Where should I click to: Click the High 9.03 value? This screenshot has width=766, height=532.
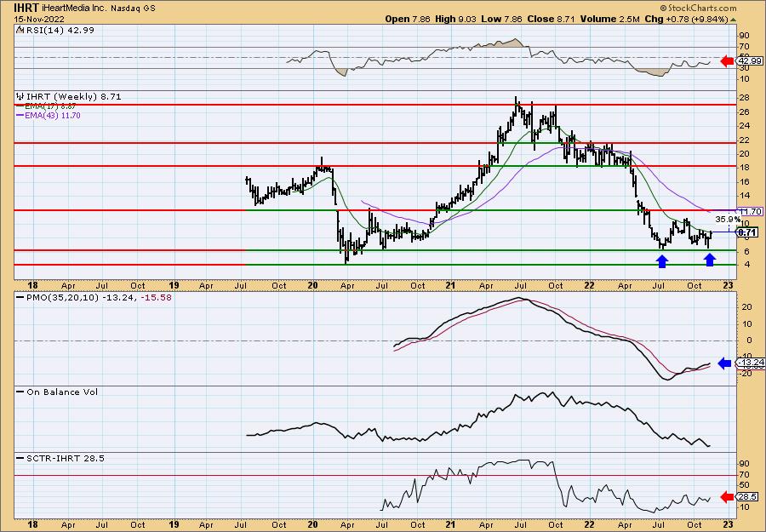click(454, 19)
